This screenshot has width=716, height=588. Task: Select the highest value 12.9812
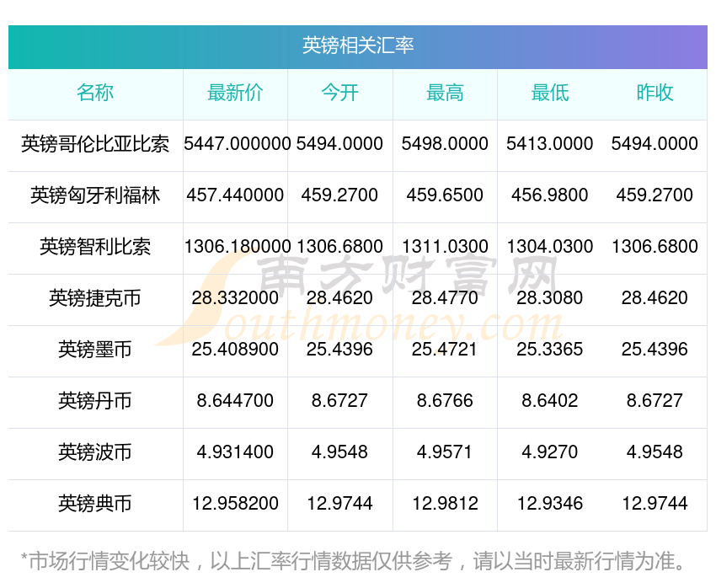[x=445, y=504]
